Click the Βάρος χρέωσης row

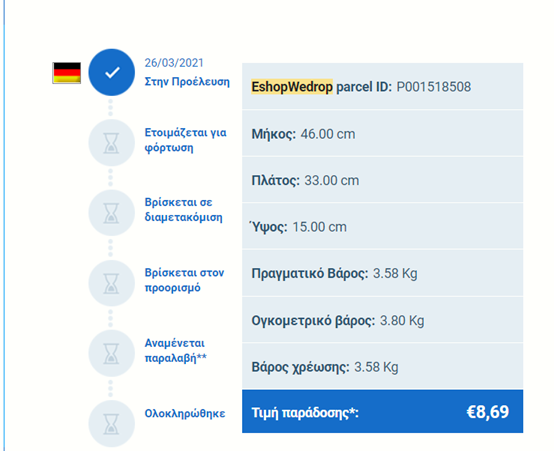383,367
